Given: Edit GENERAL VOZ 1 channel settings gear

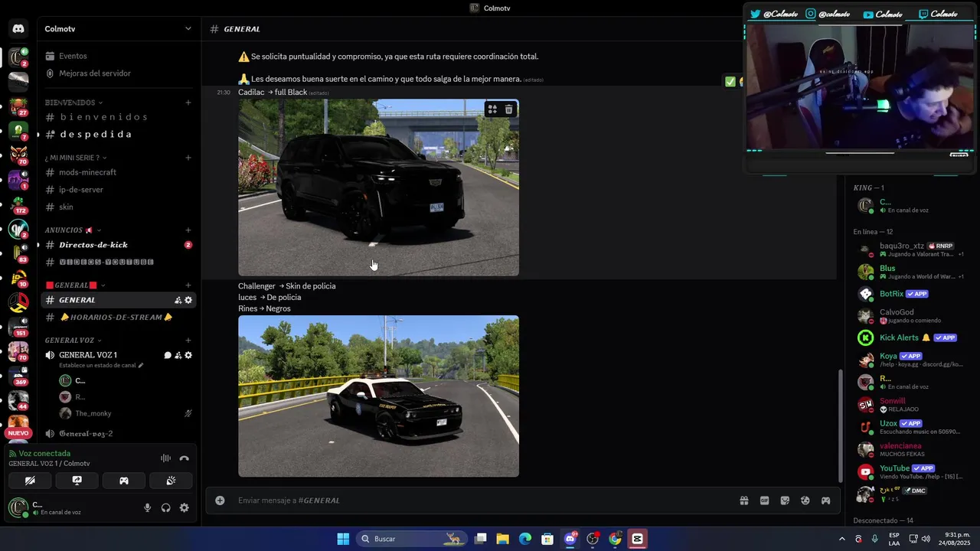Looking at the screenshot, I should [x=188, y=355].
